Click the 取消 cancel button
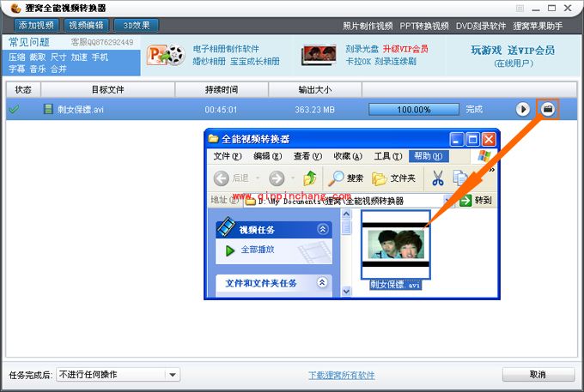Viewport: 584px width, 392px height. click(538, 375)
